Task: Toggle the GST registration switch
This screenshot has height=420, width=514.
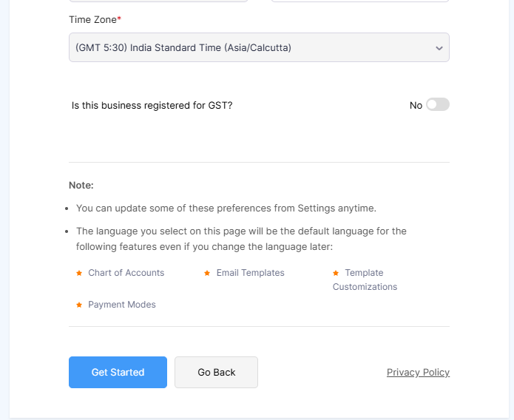Action: coord(437,105)
